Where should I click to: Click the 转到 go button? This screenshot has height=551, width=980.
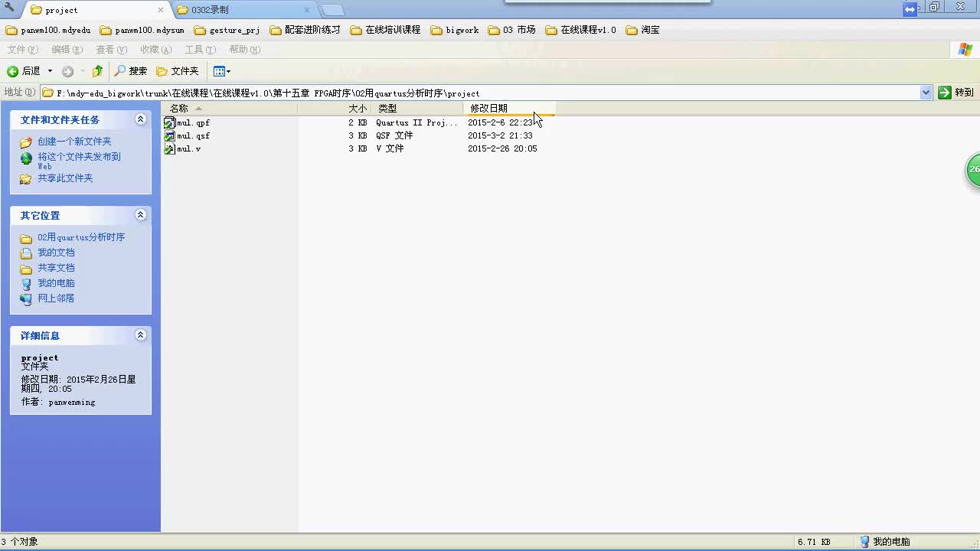click(956, 93)
